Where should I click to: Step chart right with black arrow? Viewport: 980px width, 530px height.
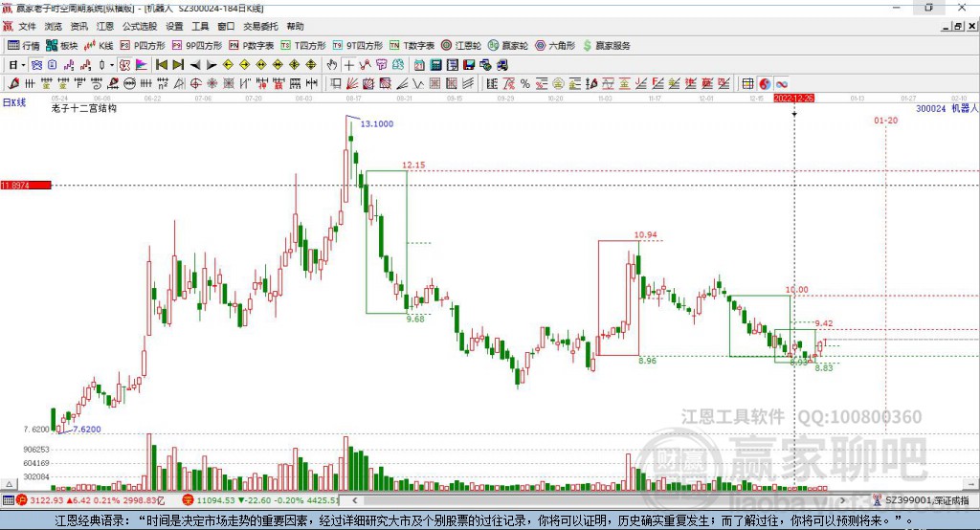(212, 65)
